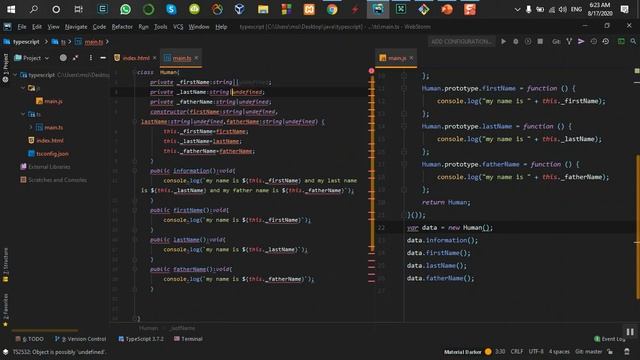Open the Project view dropdown
This screenshot has height=360, width=640.
(32, 58)
